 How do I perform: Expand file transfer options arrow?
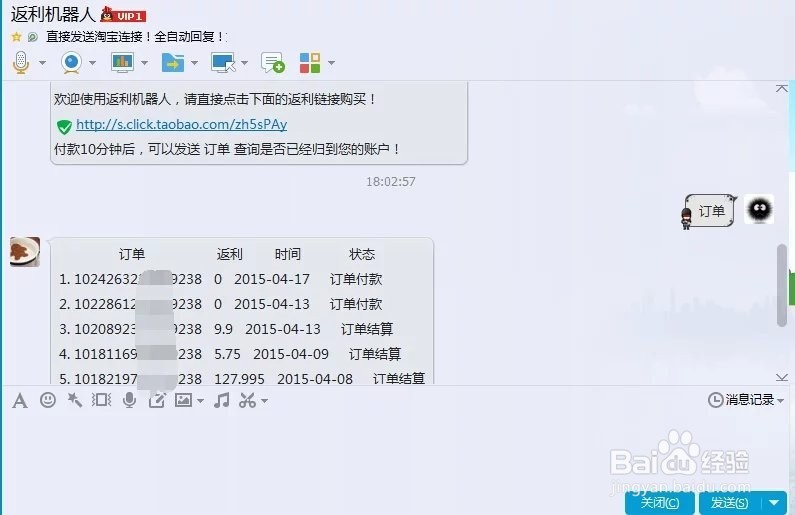coord(194,63)
